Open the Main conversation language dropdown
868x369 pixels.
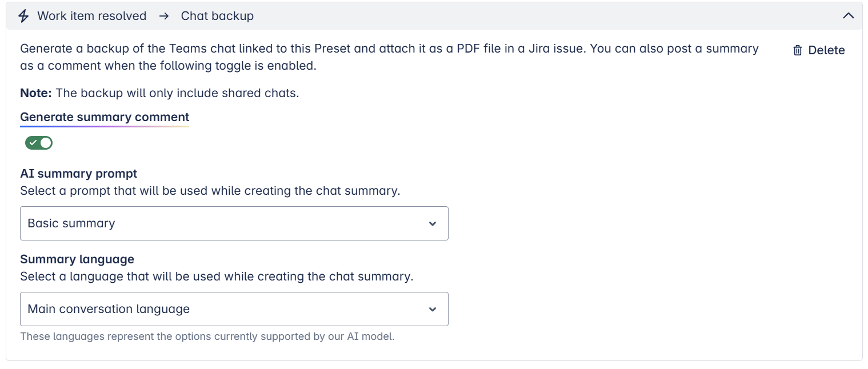[x=229, y=309]
